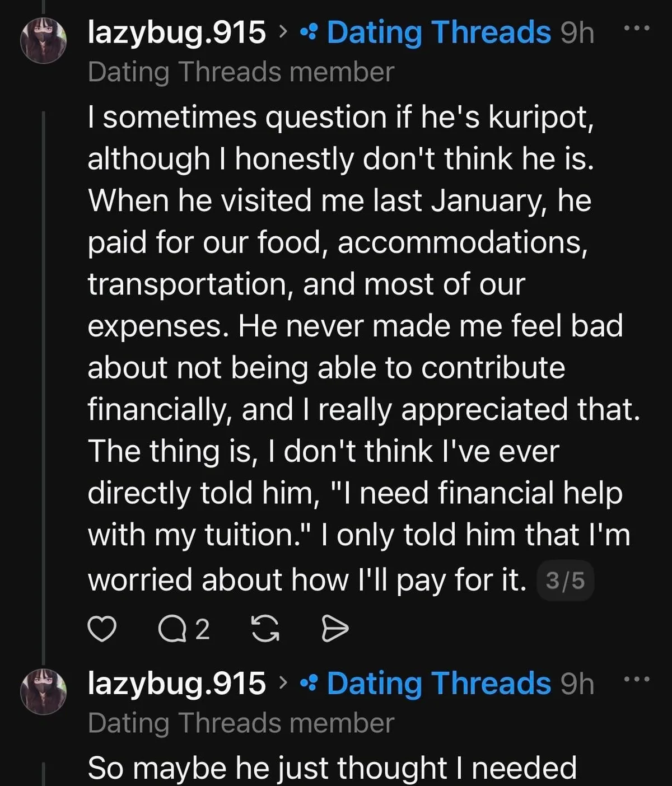The width and height of the screenshot is (672, 786).
Task: Tap the community icon beside the second Dating Threads link
Action: pos(309,684)
